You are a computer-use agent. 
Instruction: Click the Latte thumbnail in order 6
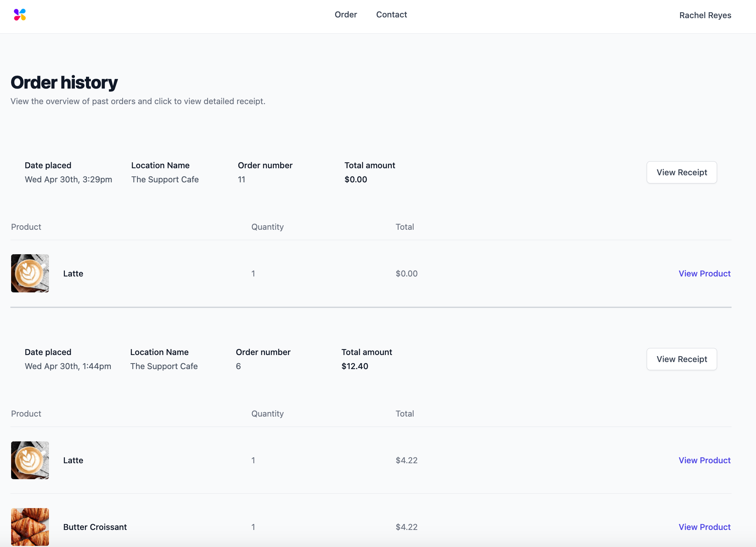[x=30, y=460]
